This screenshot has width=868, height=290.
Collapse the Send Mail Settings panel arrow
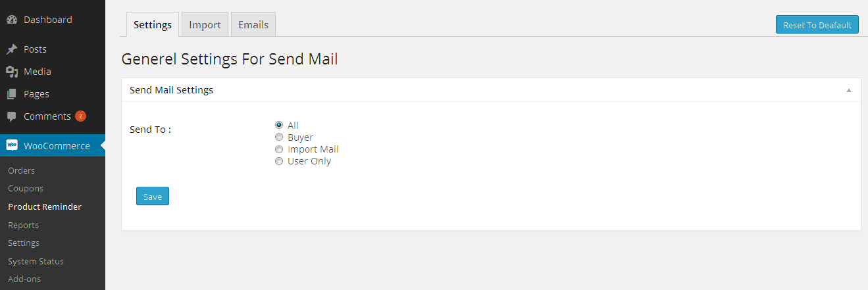(849, 90)
